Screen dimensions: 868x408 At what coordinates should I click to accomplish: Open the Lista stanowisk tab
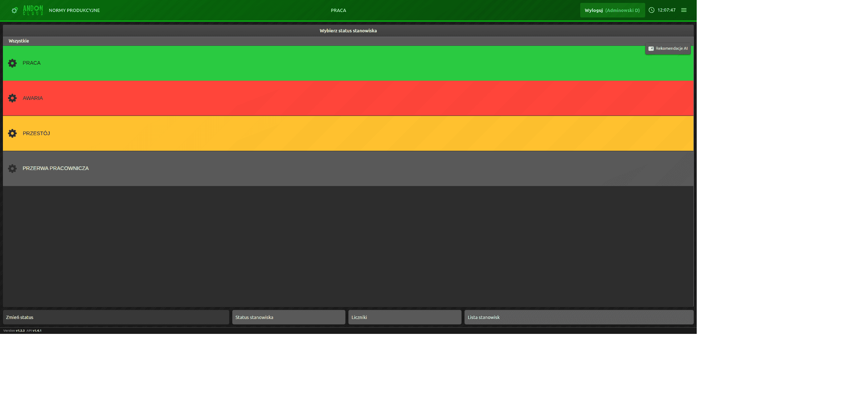tap(579, 317)
